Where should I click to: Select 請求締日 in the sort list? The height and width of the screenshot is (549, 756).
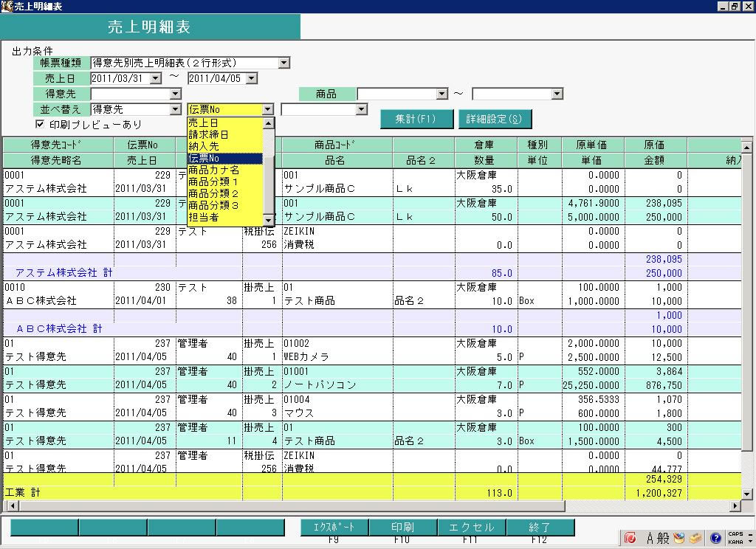pos(225,134)
